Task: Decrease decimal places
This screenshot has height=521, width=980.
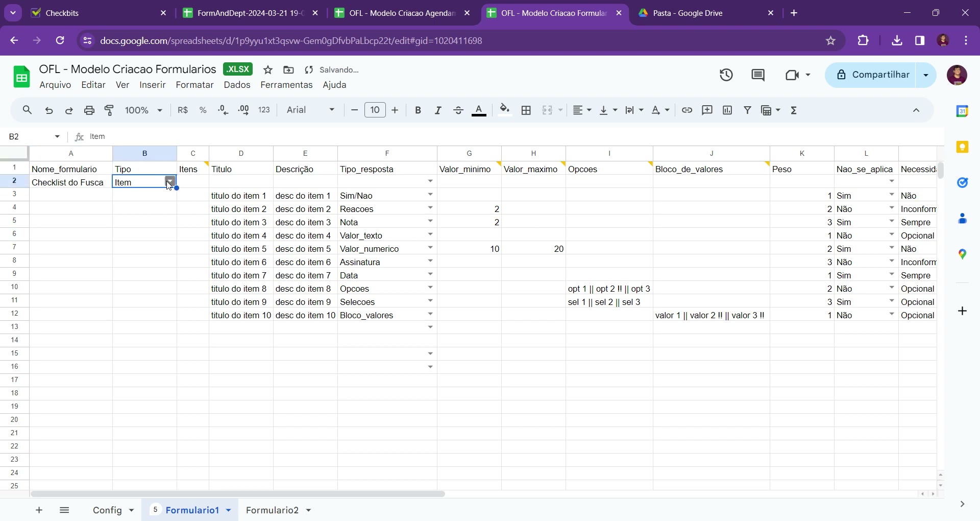Action: pos(223,110)
